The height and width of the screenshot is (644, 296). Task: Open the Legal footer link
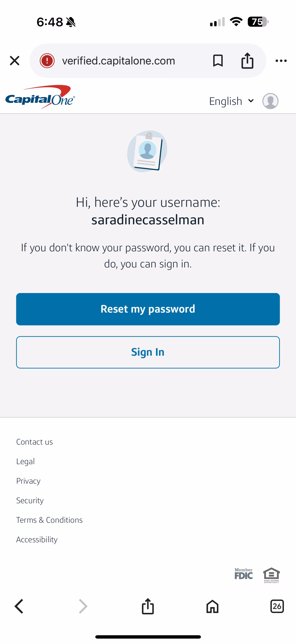25,461
